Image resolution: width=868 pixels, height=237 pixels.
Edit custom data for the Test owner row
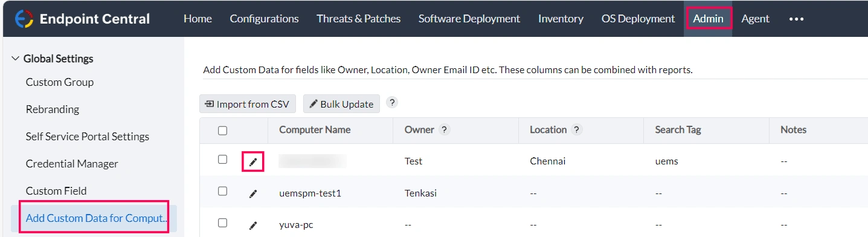253,161
